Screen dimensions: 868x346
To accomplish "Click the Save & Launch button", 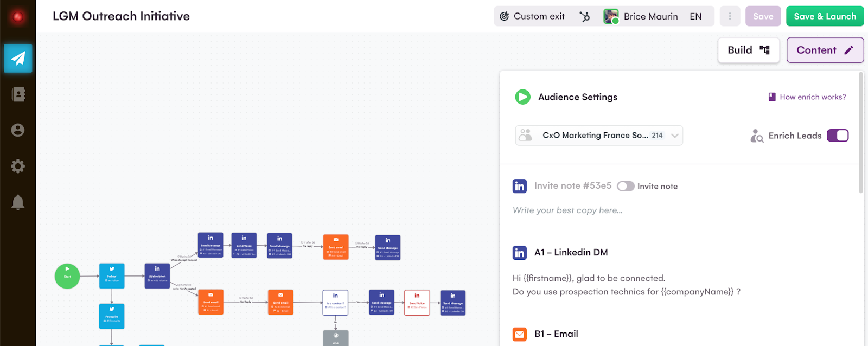I will (x=825, y=16).
